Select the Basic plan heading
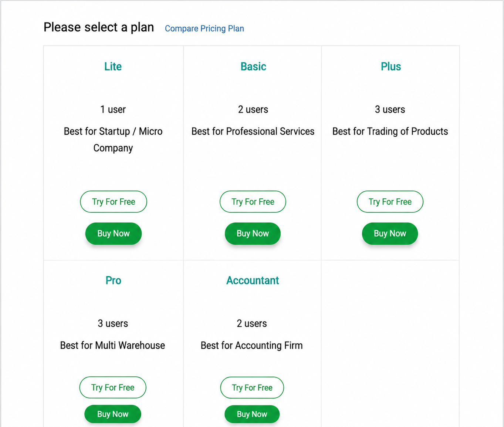This screenshot has height=427, width=504. tap(253, 67)
